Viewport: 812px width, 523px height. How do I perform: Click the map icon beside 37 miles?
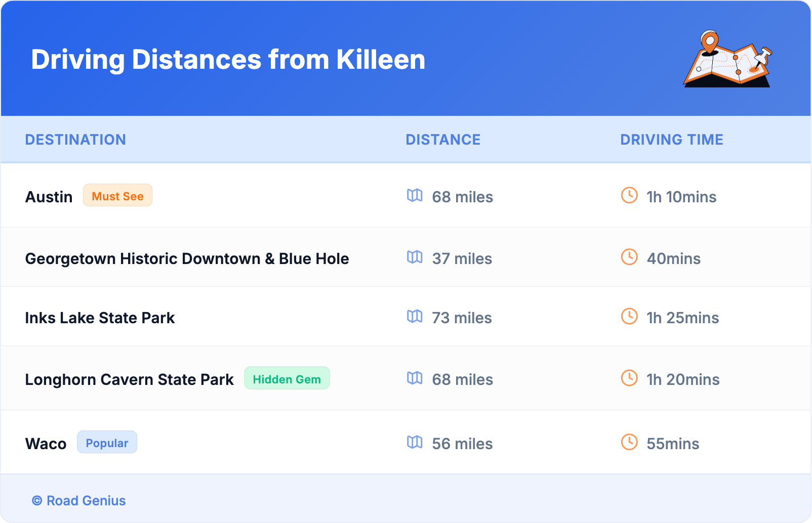coord(415,257)
